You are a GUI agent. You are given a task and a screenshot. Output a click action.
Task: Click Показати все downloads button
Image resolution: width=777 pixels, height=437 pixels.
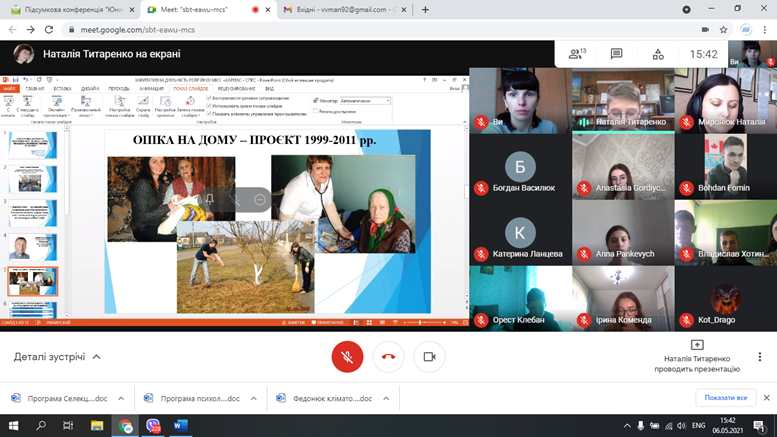(x=725, y=398)
